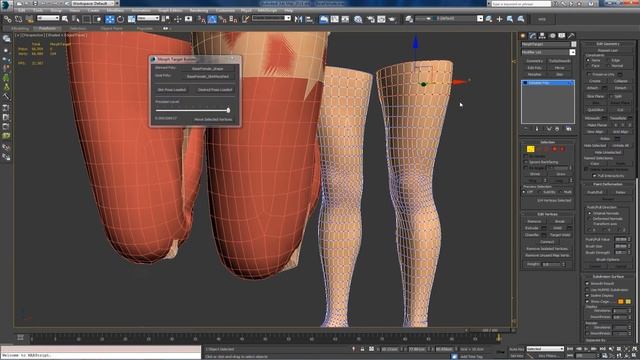This screenshot has width=640, height=360.
Task: Click Add Selection to Current Layer plus icon
Action: 499,19
